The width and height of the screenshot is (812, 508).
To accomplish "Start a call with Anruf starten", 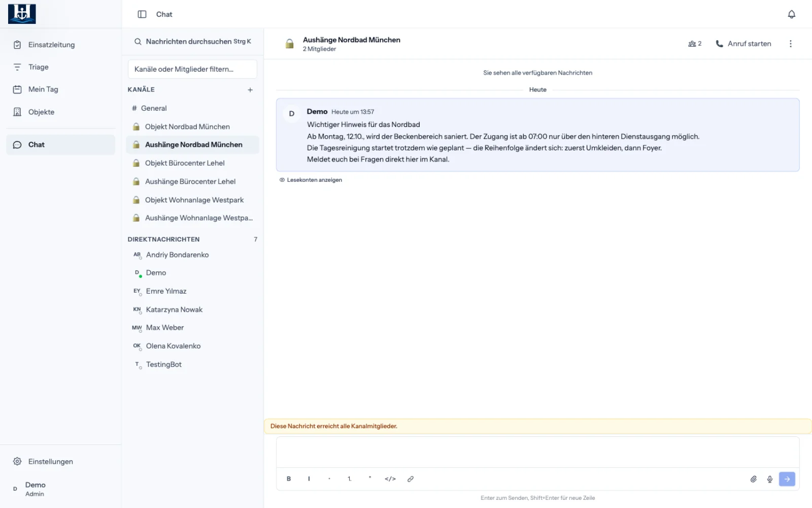I will (743, 44).
